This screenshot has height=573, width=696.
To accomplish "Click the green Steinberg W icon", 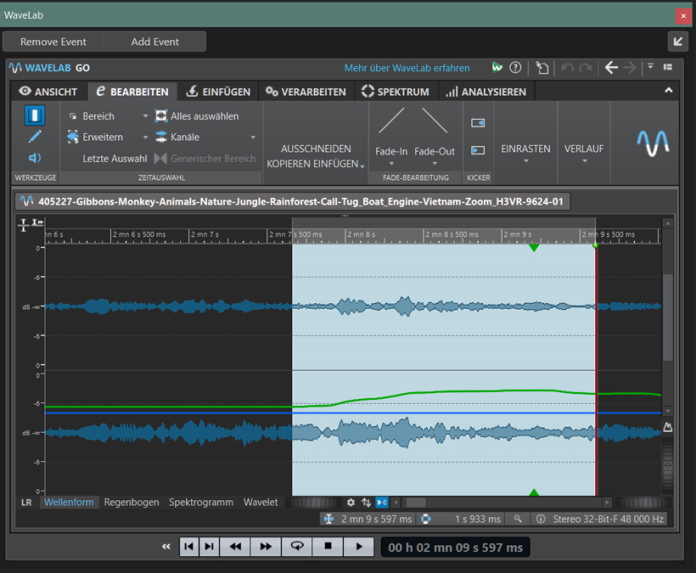I will [497, 67].
